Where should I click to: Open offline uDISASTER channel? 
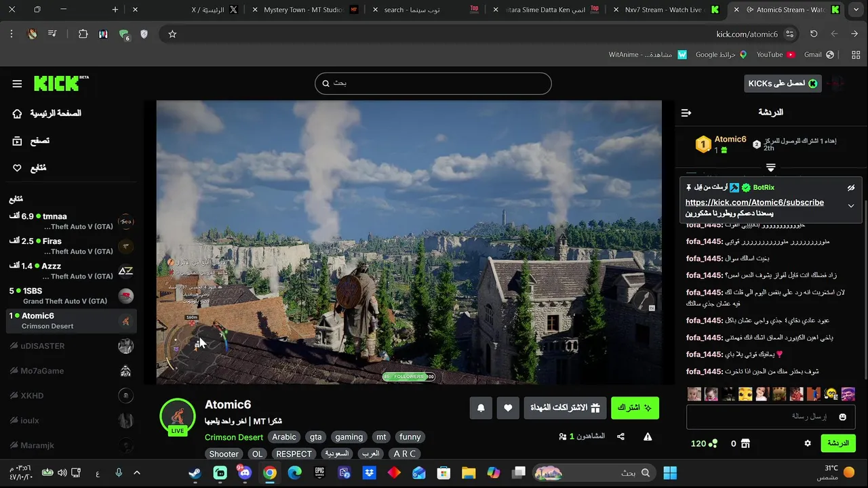(x=71, y=346)
